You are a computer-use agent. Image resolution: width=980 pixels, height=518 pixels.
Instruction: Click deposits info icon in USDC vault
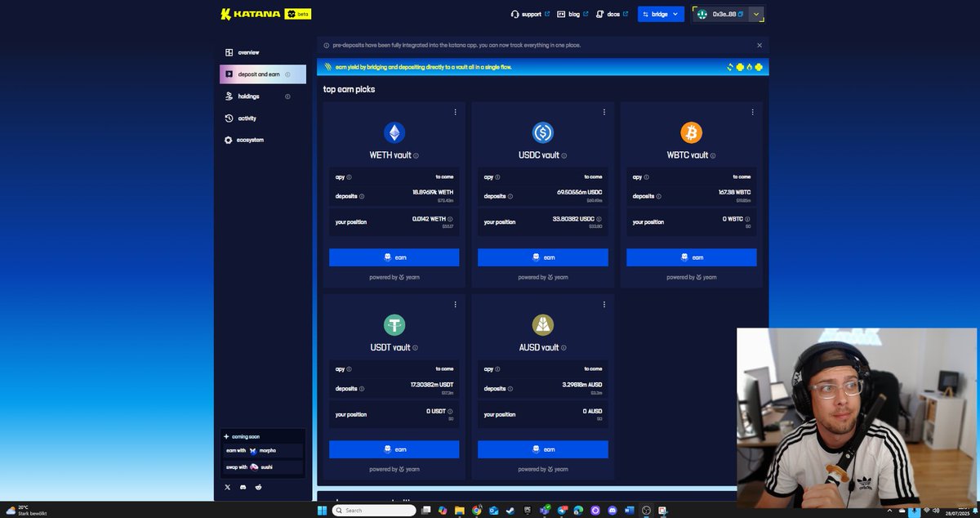click(x=510, y=196)
